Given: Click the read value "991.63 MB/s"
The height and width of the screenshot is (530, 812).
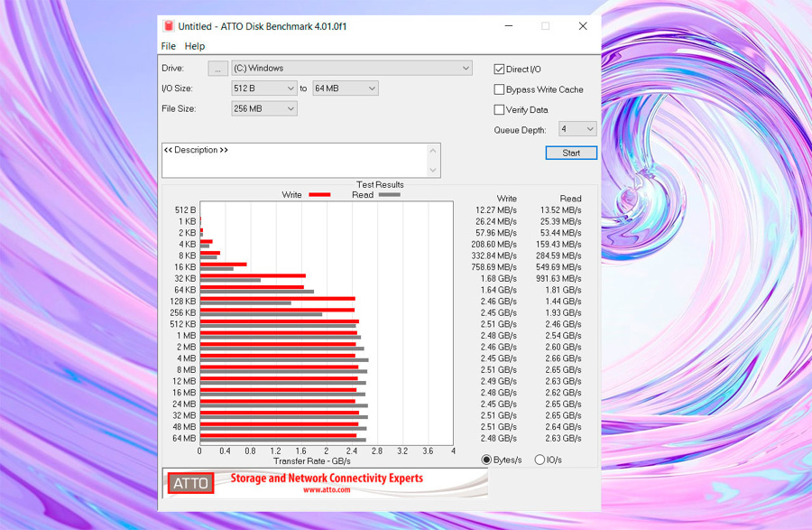Looking at the screenshot, I should pyautogui.click(x=558, y=279).
